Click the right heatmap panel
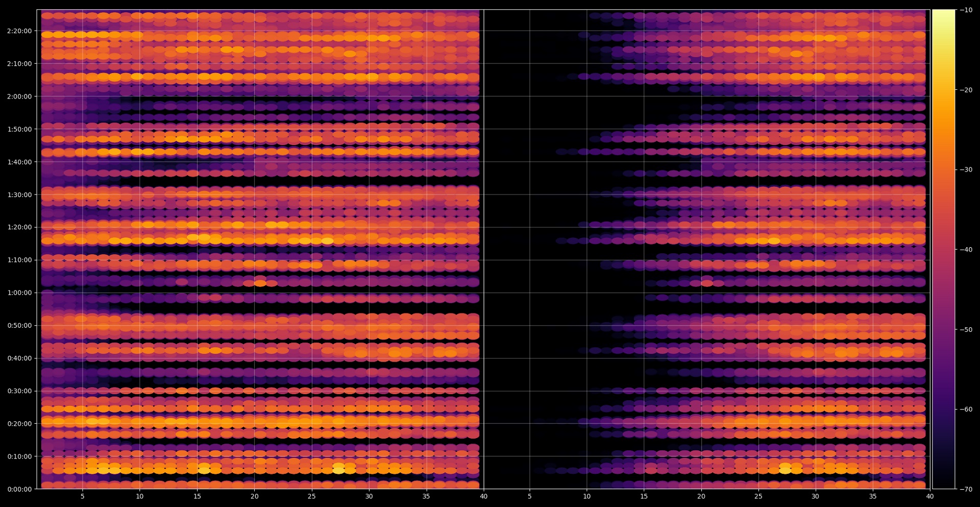The height and width of the screenshot is (507, 980). [707, 249]
